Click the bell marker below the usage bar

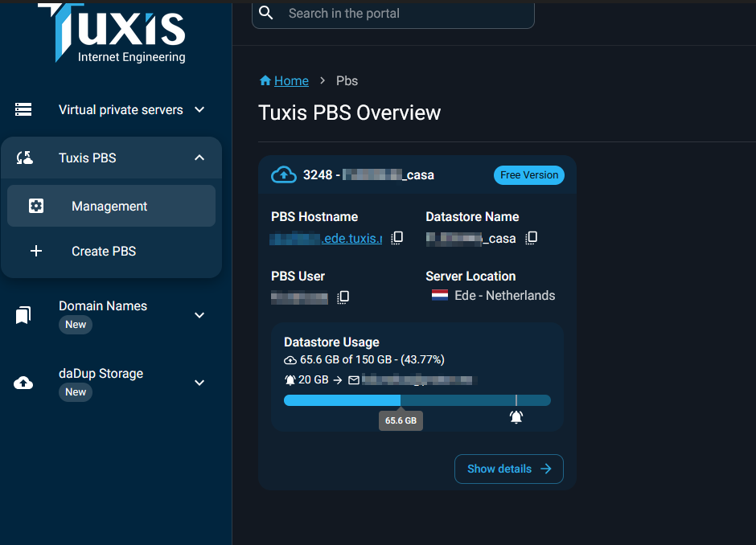point(516,417)
